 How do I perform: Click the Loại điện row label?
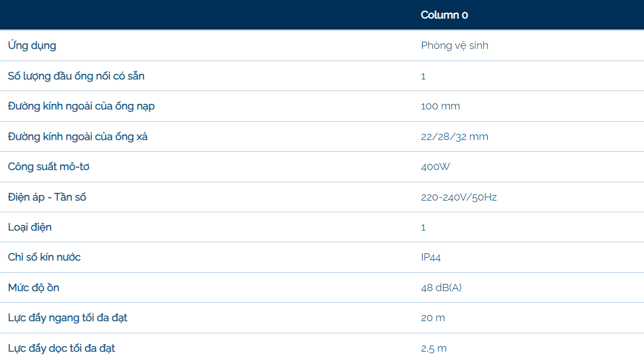click(30, 227)
